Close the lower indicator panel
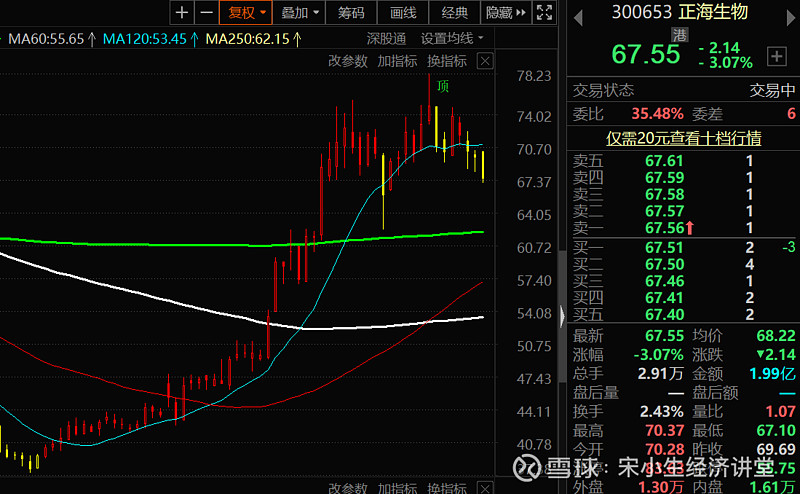The image size is (800, 494). click(485, 488)
